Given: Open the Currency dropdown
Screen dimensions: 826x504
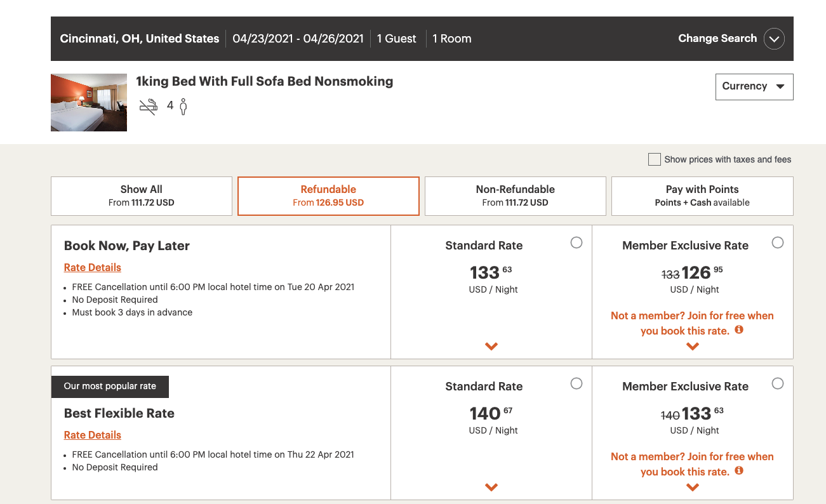Looking at the screenshot, I should [754, 86].
